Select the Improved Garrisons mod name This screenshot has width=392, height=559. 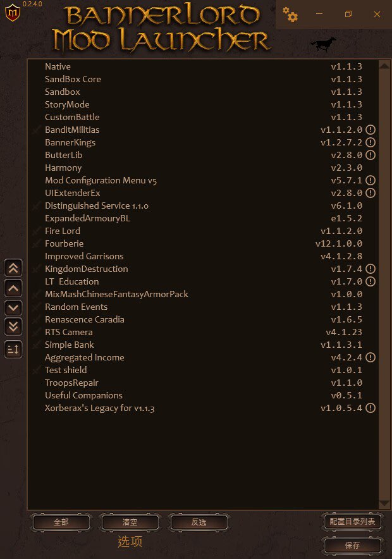point(84,256)
